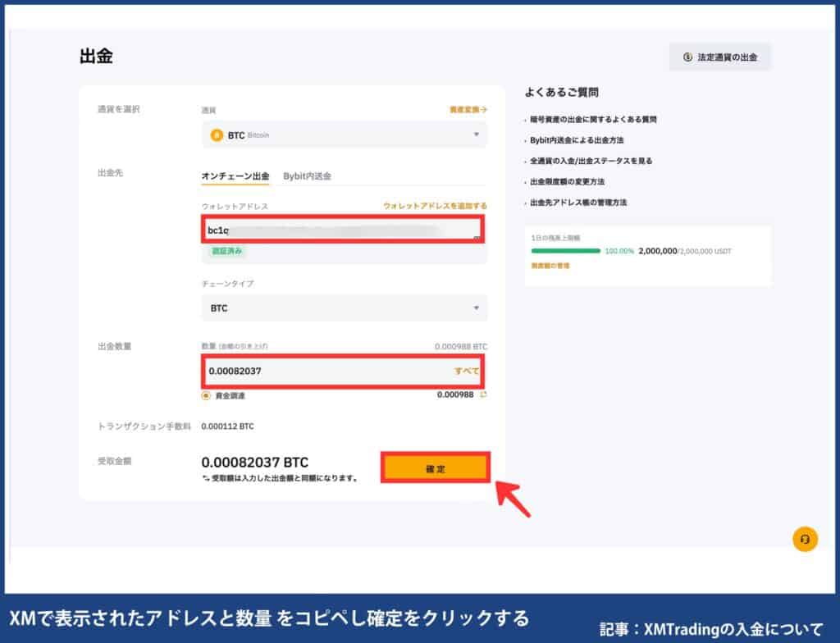Image resolution: width=840 pixels, height=643 pixels.
Task: Click the 認証済み verified badge
Action: pyautogui.click(x=227, y=251)
